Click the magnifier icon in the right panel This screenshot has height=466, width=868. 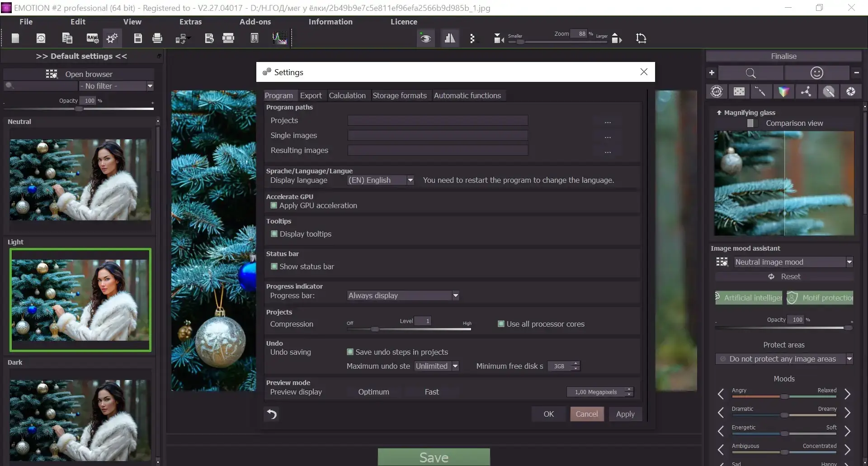(750, 73)
